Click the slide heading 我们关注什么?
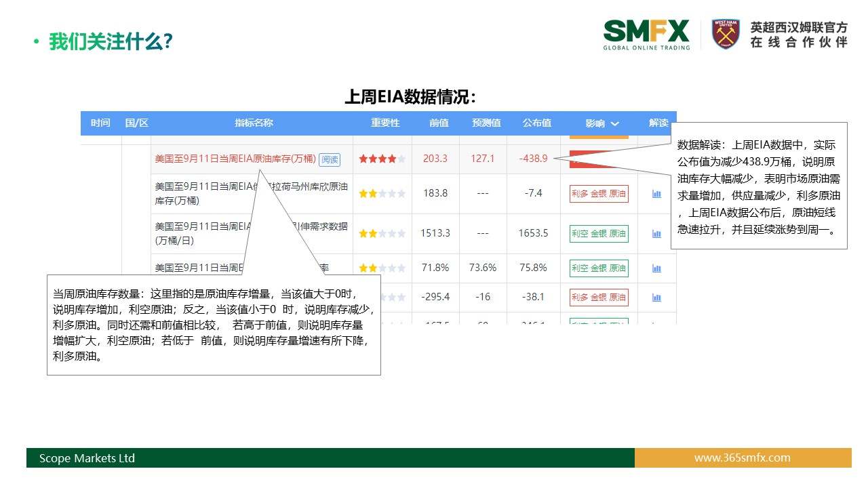The height and width of the screenshot is (488, 868). pyautogui.click(x=111, y=42)
